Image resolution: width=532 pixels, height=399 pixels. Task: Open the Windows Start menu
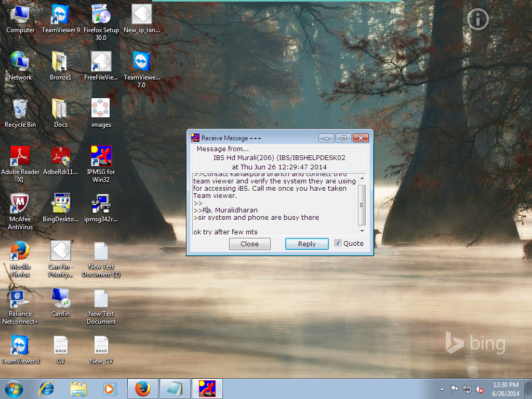[x=14, y=389]
